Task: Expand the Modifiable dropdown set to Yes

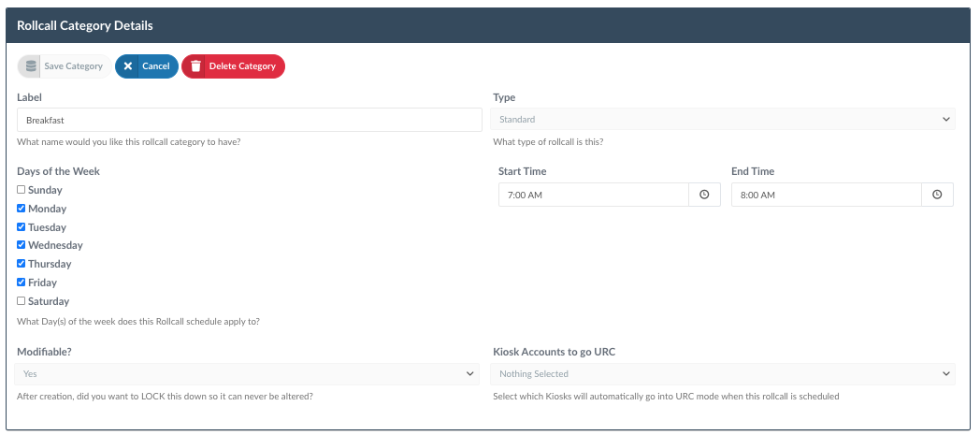Action: 247,374
